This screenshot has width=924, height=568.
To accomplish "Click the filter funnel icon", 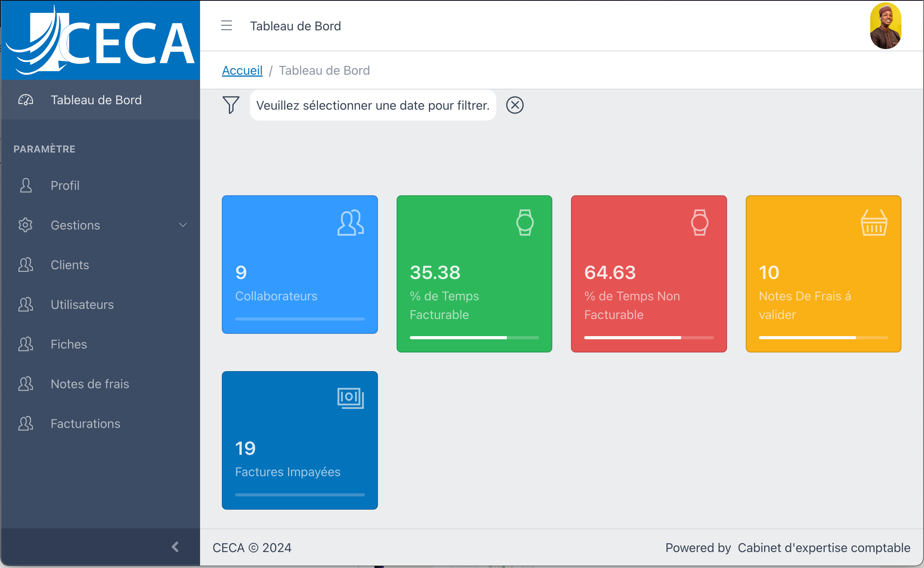I will click(x=231, y=105).
